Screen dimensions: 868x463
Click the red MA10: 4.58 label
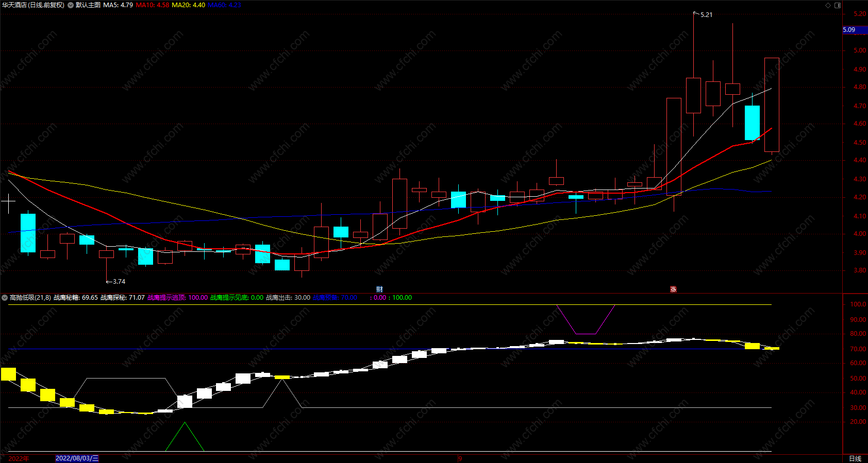click(x=153, y=5)
